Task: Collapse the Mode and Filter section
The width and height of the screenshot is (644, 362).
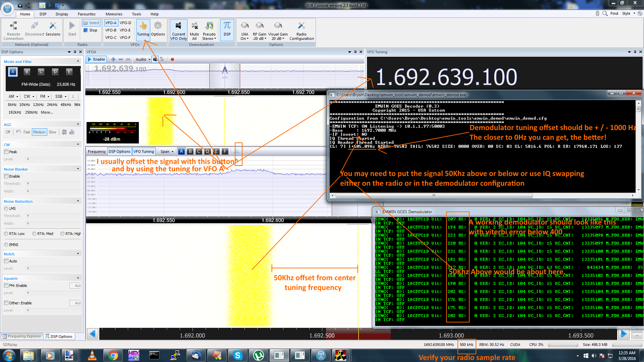Action: pos(78,61)
